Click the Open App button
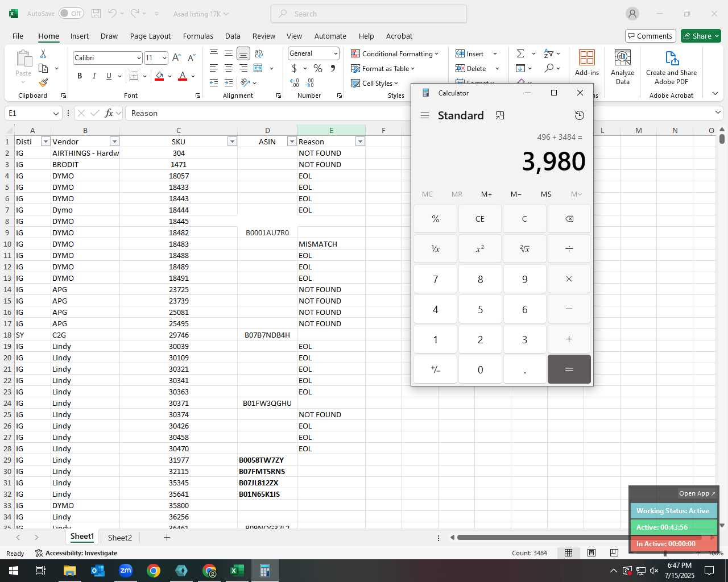728x582 pixels. click(697, 493)
